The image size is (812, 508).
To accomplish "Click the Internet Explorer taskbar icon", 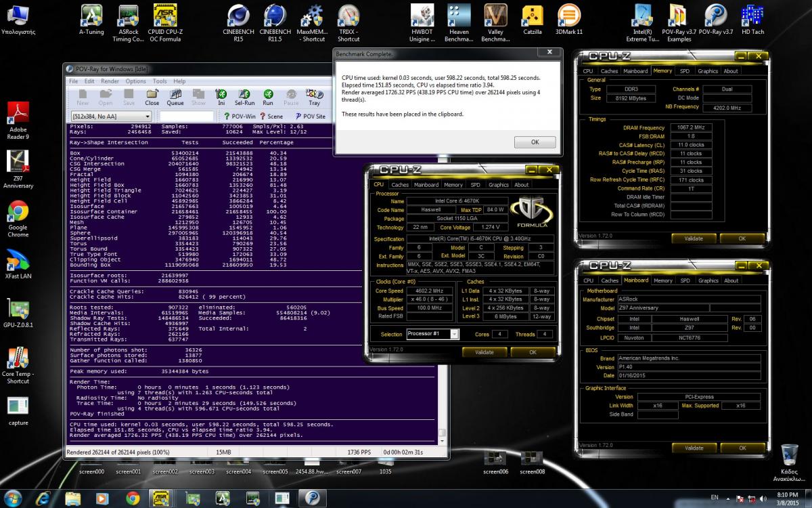I will (44, 498).
